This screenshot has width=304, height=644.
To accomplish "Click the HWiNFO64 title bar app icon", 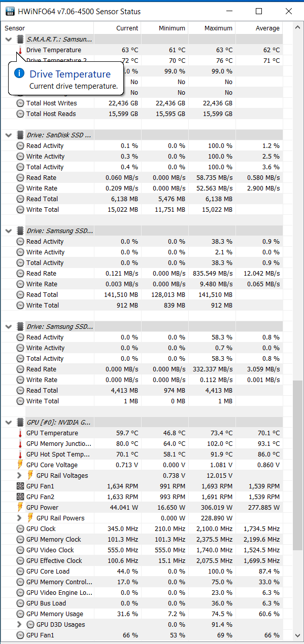I will click(x=10, y=11).
